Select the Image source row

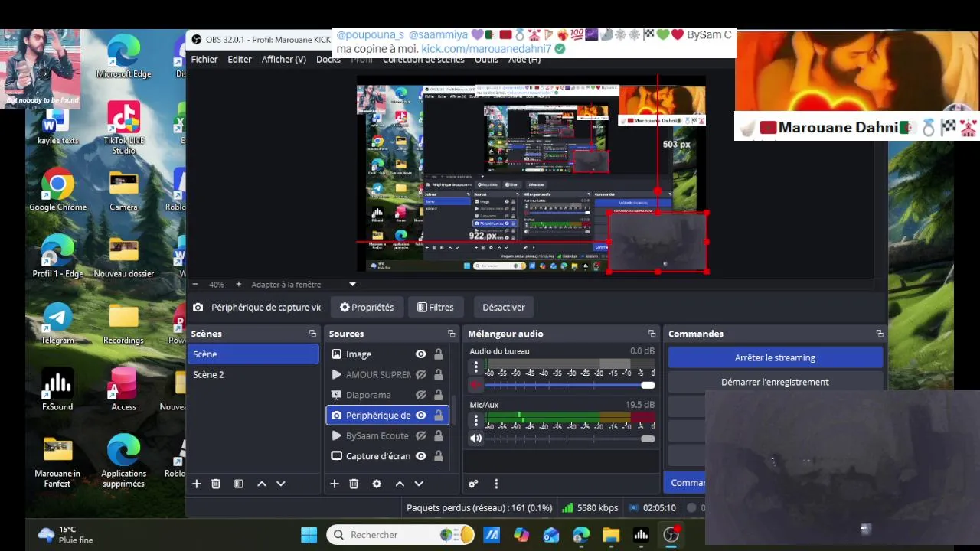(387, 354)
